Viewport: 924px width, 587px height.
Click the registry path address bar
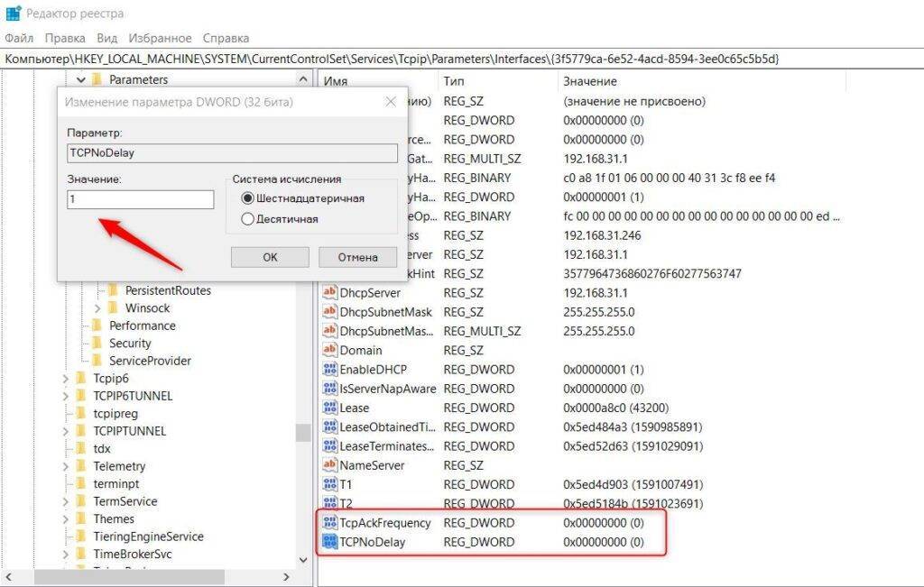462,59
